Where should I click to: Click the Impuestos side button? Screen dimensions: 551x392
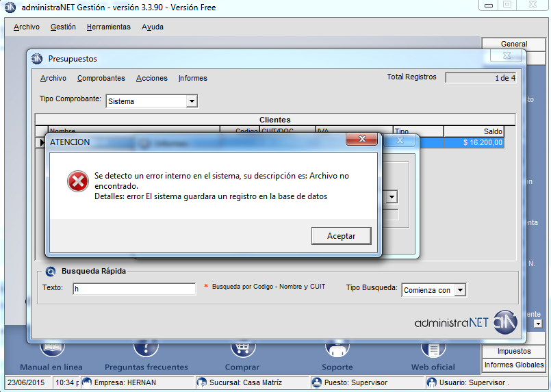[514, 351]
